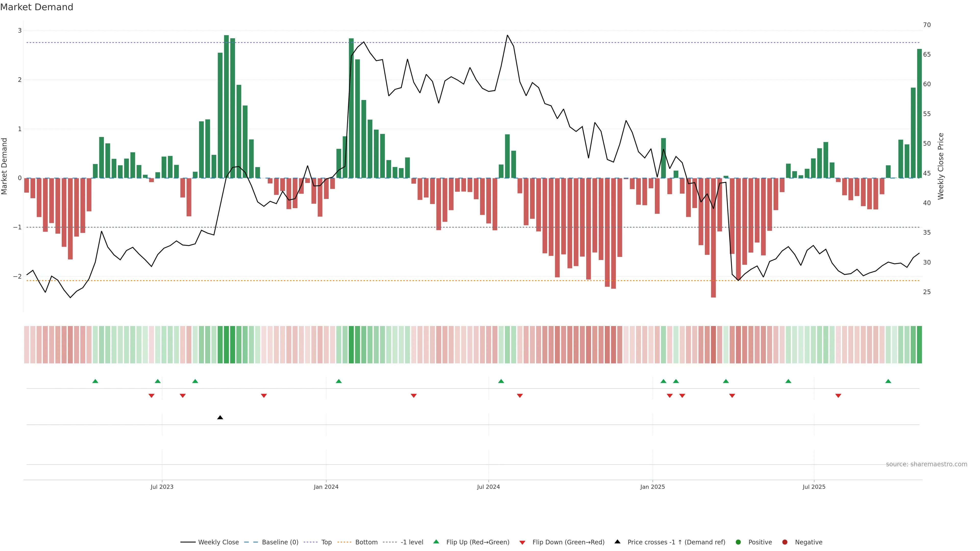This screenshot has height=551, width=980.
Task: Toggle the -1 level legend item
Action: point(412,542)
